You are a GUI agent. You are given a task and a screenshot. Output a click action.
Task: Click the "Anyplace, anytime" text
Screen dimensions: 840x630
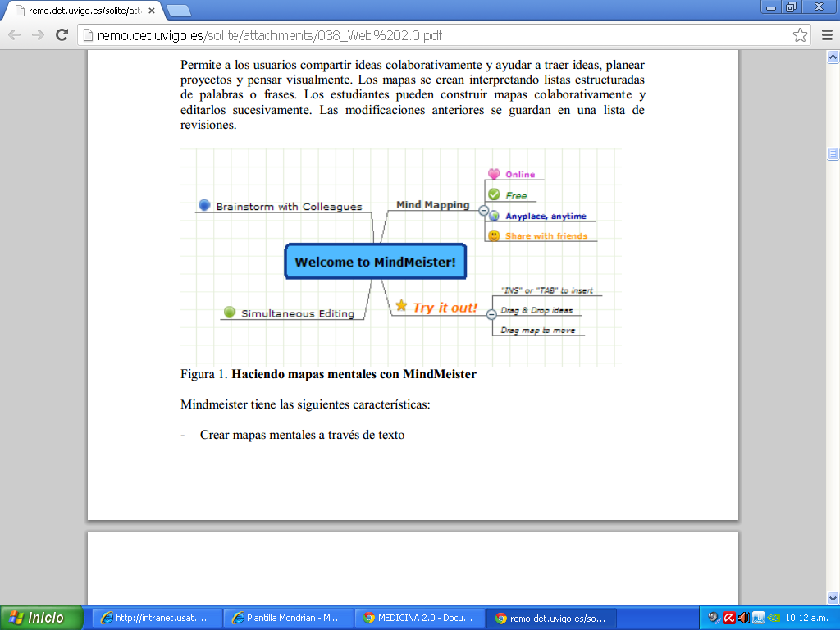(x=546, y=216)
